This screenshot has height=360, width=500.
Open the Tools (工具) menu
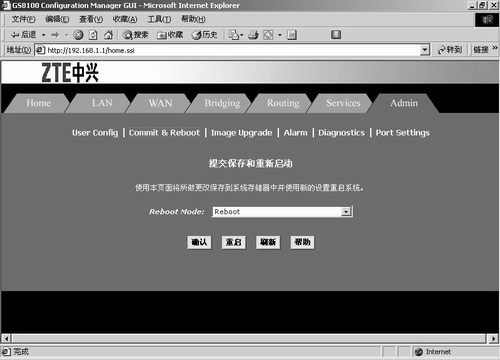159,19
